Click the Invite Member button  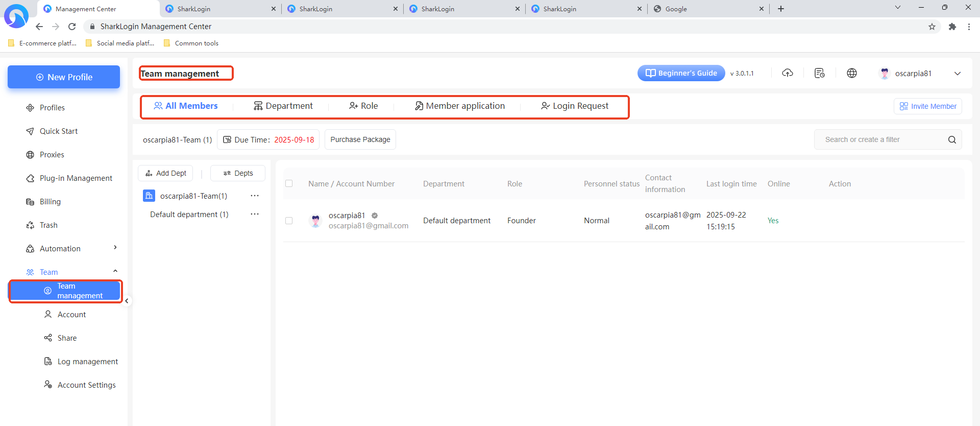927,106
